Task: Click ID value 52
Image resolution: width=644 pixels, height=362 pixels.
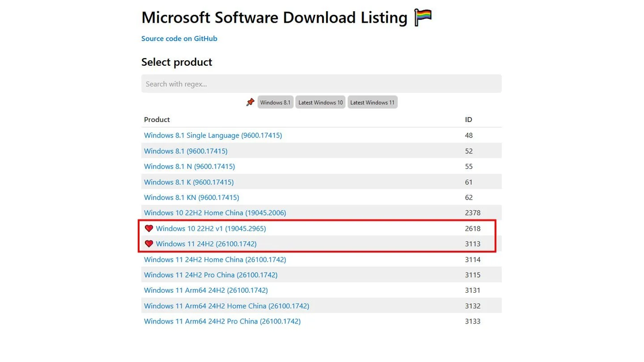Action: click(469, 151)
